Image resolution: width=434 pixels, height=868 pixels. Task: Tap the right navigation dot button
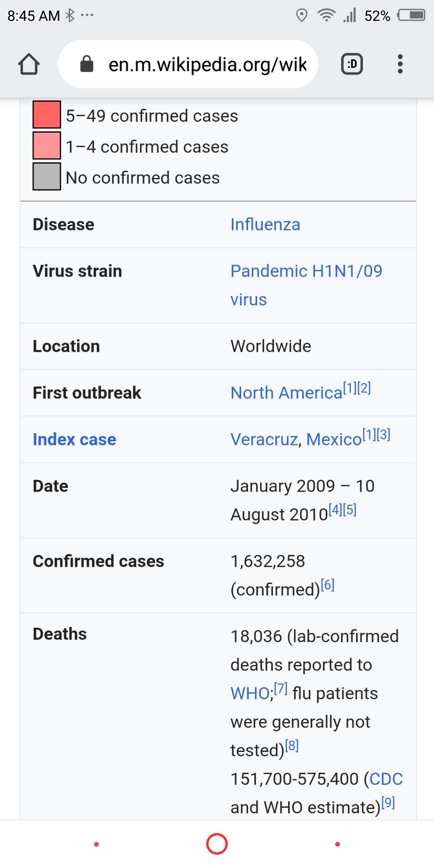[x=337, y=844]
